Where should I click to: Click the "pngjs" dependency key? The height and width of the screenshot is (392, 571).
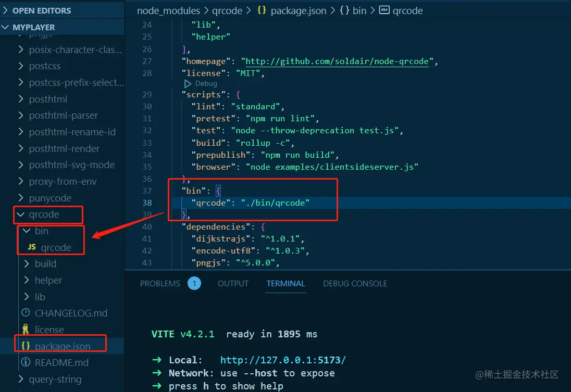point(209,262)
